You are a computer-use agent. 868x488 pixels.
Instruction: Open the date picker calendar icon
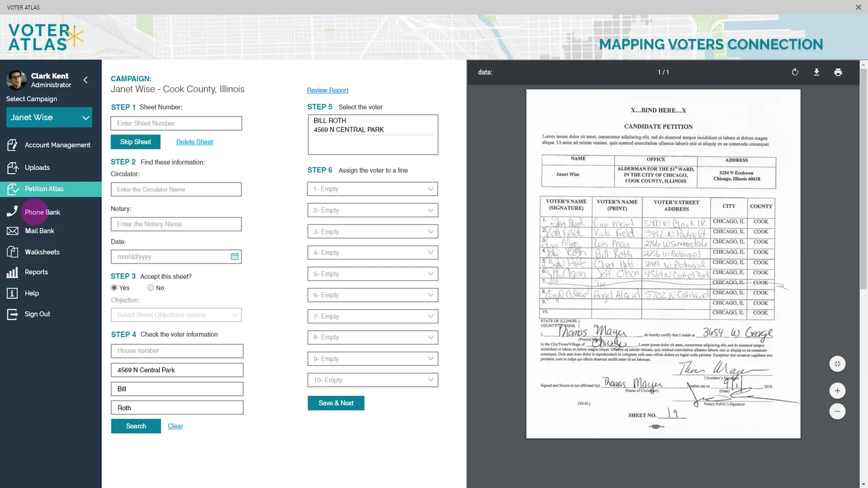[x=234, y=256]
